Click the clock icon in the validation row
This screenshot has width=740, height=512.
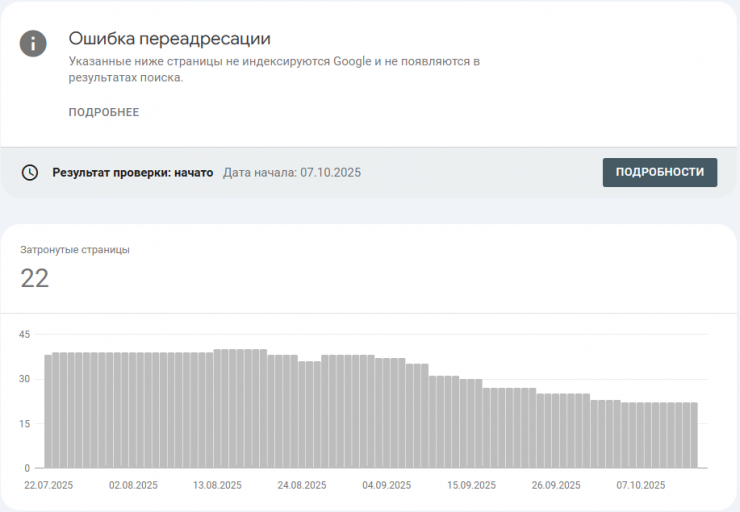tap(31, 172)
